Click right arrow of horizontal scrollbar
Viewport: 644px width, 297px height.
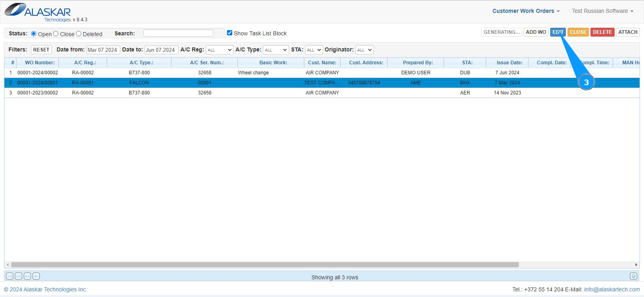[x=636, y=264]
